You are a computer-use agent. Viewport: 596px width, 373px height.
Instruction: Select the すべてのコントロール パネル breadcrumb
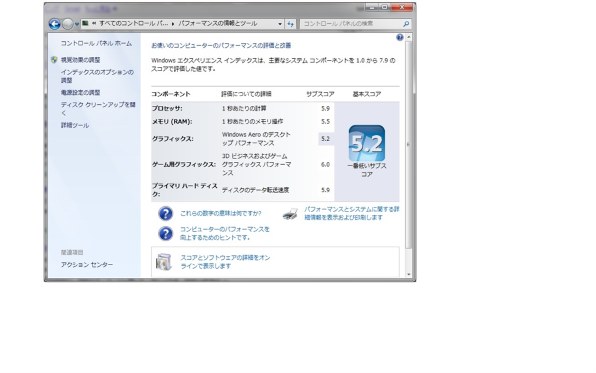tap(134, 24)
